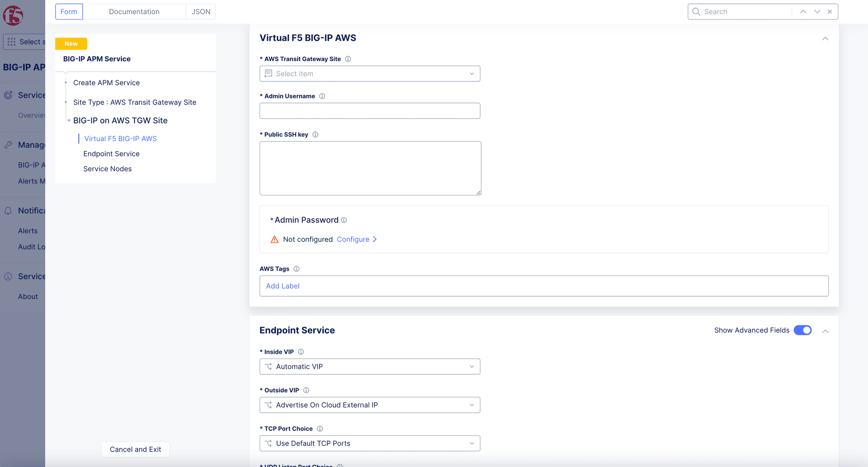Click the notifications bell icon in sidebar
868x467 pixels.
8,210
